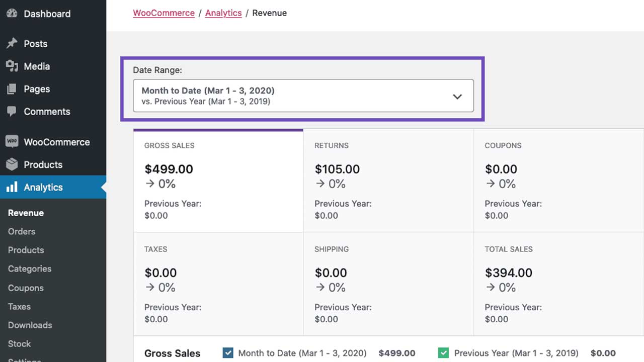
Task: Open Media via its library icon
Action: click(12, 66)
